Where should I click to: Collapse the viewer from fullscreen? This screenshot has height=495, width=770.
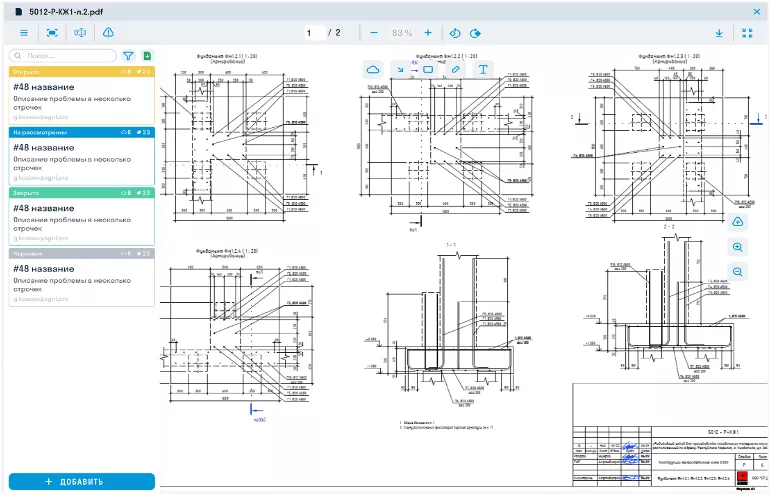pos(747,33)
